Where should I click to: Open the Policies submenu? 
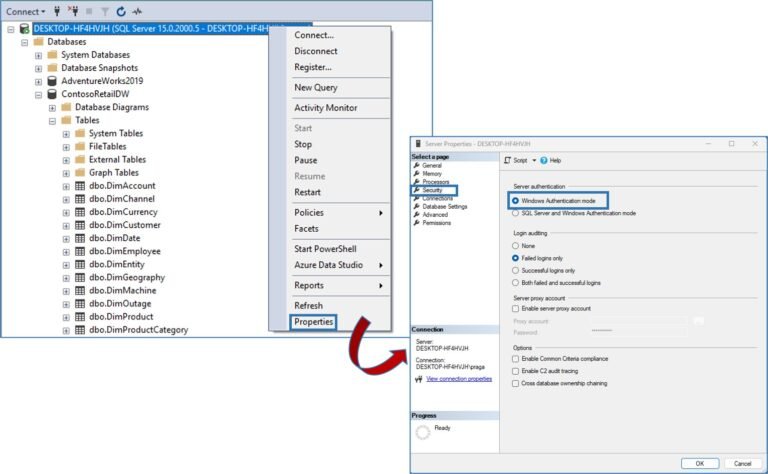[x=338, y=213]
